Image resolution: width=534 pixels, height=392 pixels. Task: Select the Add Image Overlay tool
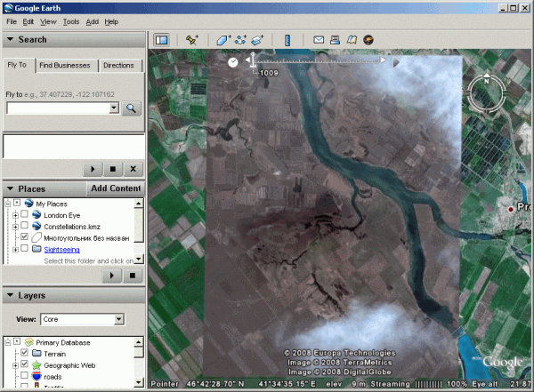[257, 40]
